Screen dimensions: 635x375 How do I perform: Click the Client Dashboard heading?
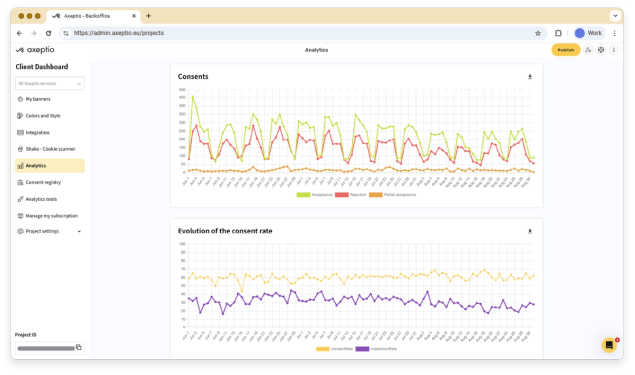[42, 67]
